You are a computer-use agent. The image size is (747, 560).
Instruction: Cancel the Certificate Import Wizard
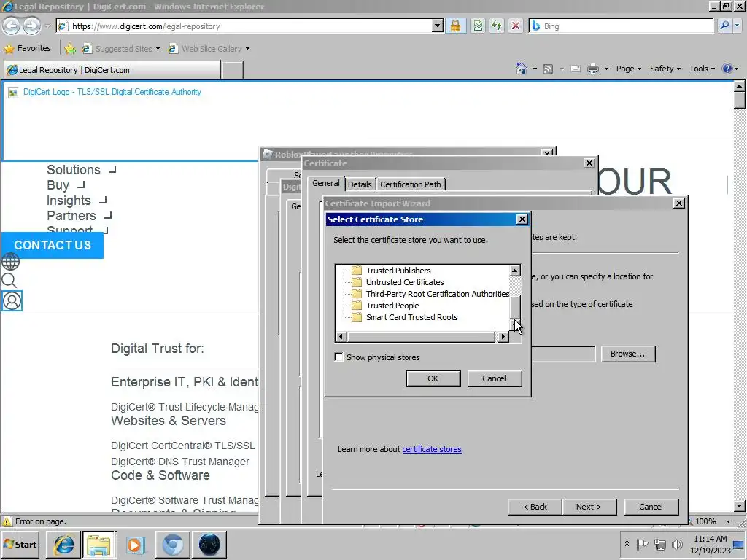click(x=651, y=507)
